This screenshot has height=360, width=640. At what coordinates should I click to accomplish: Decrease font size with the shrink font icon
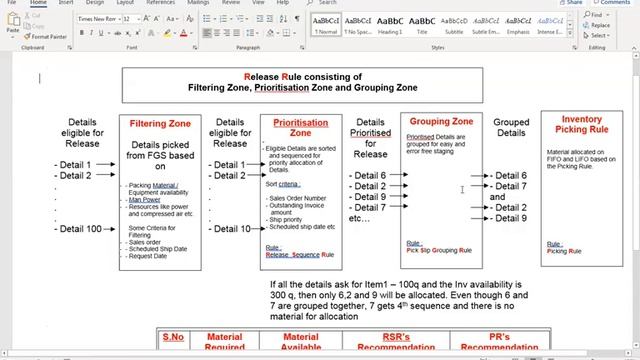(x=157, y=19)
